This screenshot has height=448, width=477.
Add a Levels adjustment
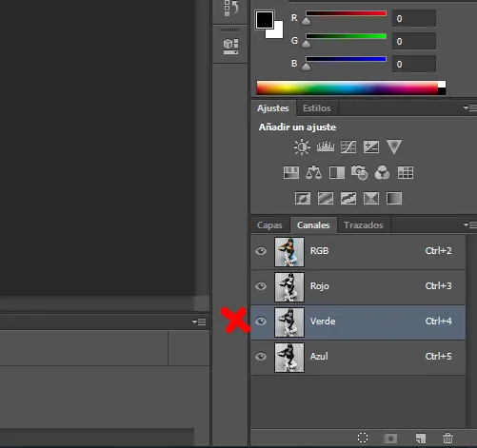[326, 146]
